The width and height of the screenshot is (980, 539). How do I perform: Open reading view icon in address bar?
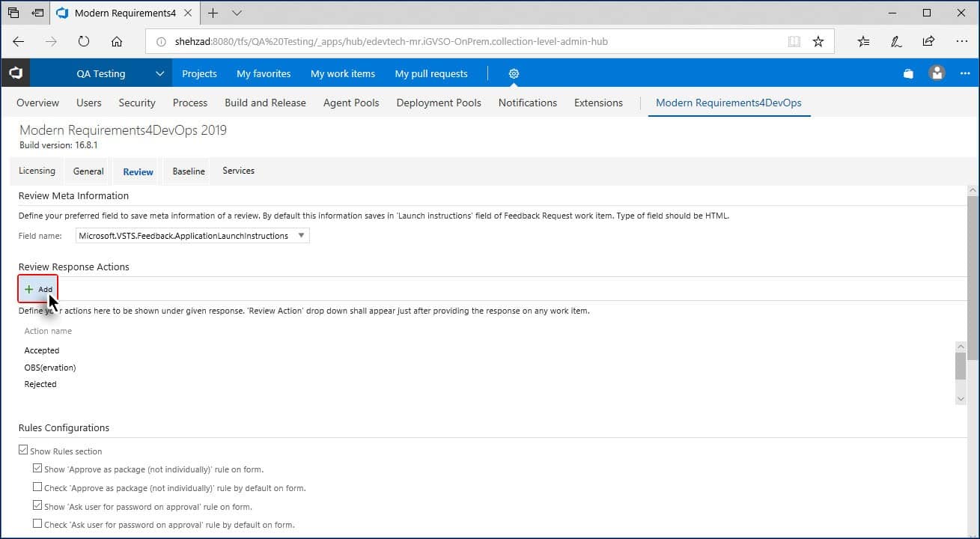[794, 42]
